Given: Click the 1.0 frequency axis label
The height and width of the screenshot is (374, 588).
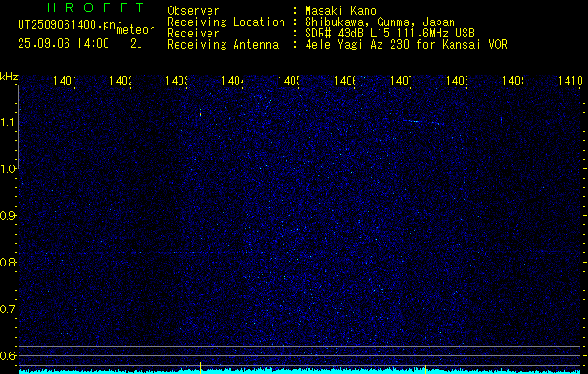Looking at the screenshot, I should coord(7,169).
